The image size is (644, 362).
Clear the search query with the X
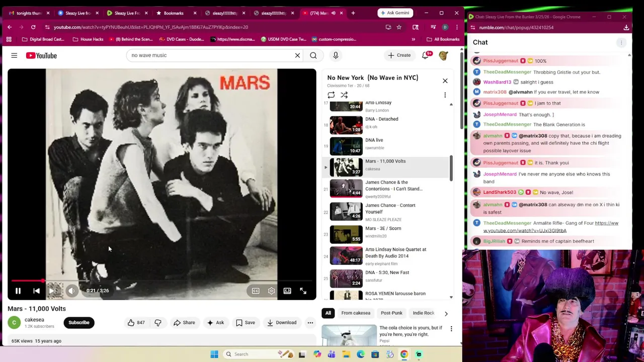point(297,55)
